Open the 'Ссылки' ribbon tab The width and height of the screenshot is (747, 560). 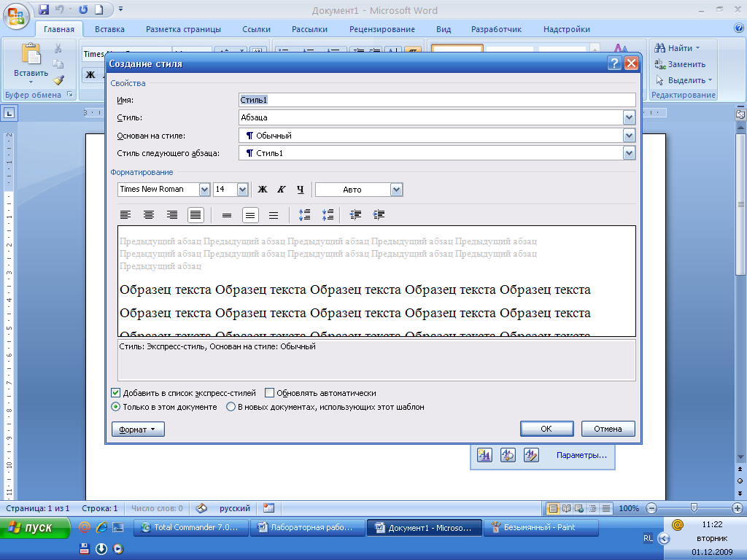(x=256, y=29)
